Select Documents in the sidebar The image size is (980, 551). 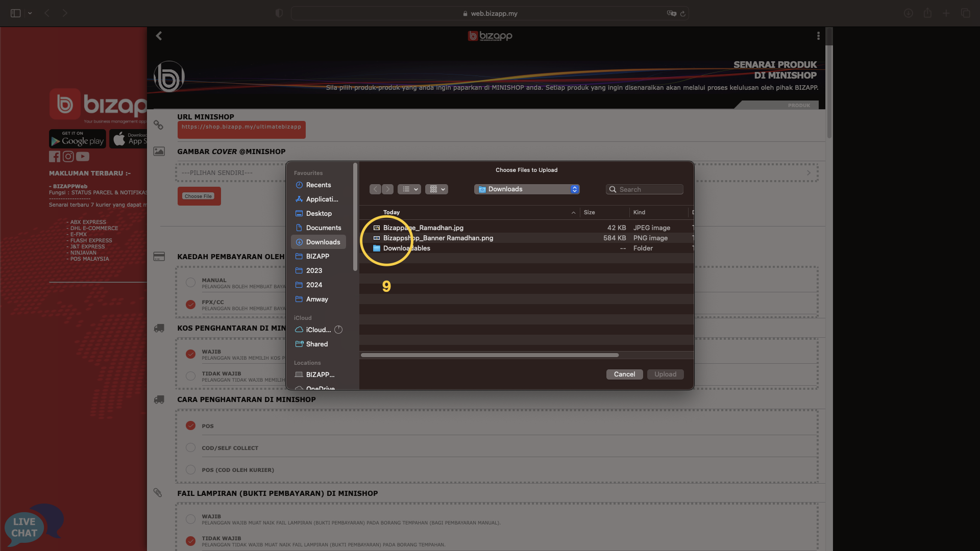click(318, 228)
